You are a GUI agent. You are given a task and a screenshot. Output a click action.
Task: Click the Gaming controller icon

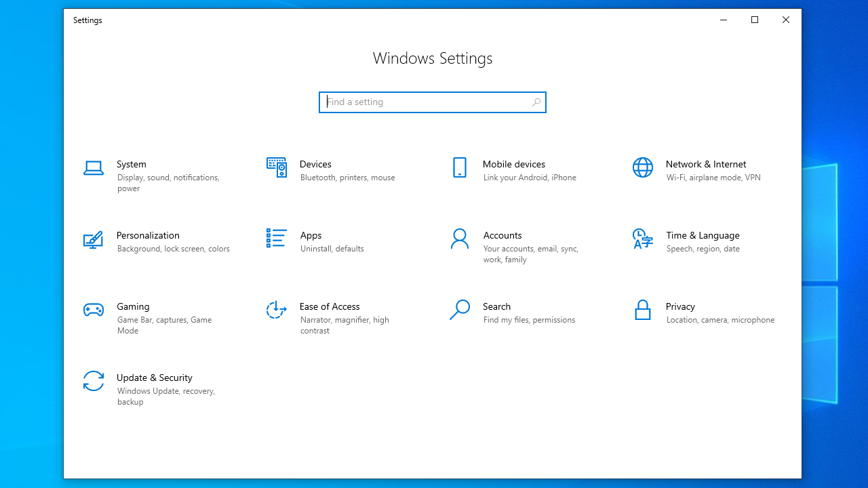click(94, 310)
